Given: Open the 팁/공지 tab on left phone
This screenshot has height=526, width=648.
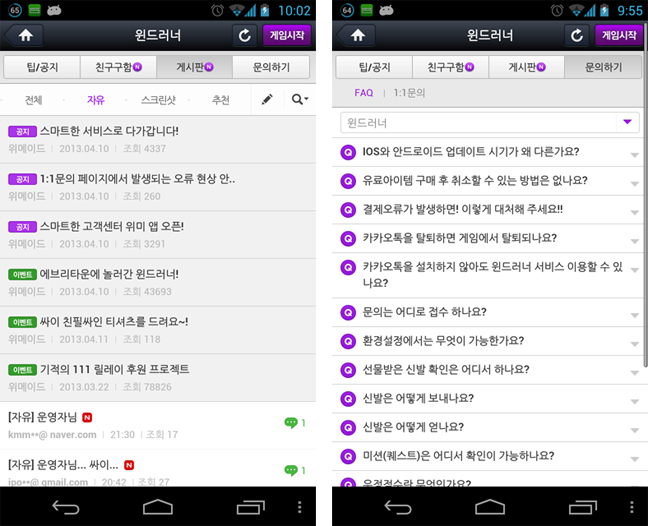Looking at the screenshot, I should click(42, 67).
